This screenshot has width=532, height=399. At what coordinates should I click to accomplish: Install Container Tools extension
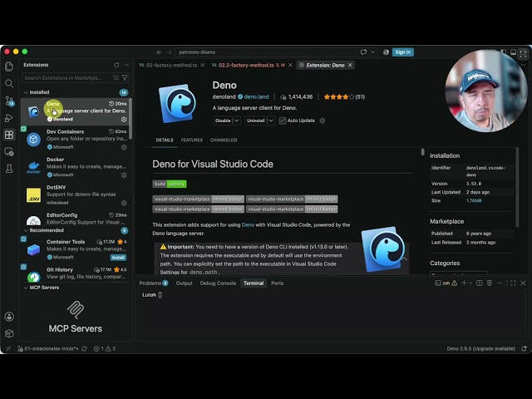(x=118, y=258)
